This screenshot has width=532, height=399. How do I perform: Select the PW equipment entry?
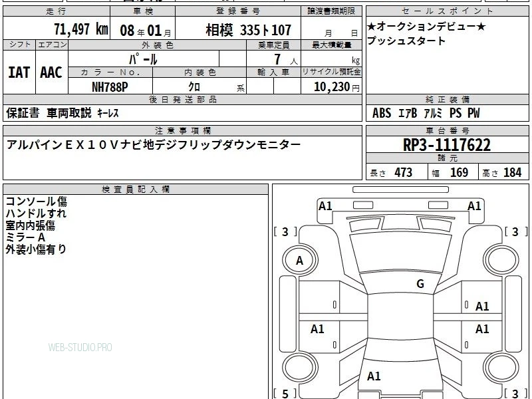tap(474, 113)
